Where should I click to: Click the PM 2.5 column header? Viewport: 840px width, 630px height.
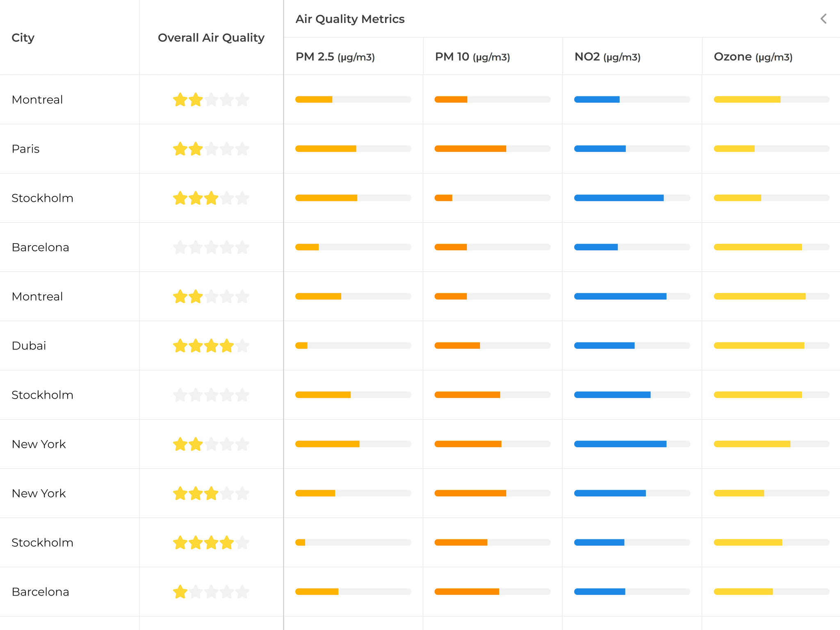(335, 57)
